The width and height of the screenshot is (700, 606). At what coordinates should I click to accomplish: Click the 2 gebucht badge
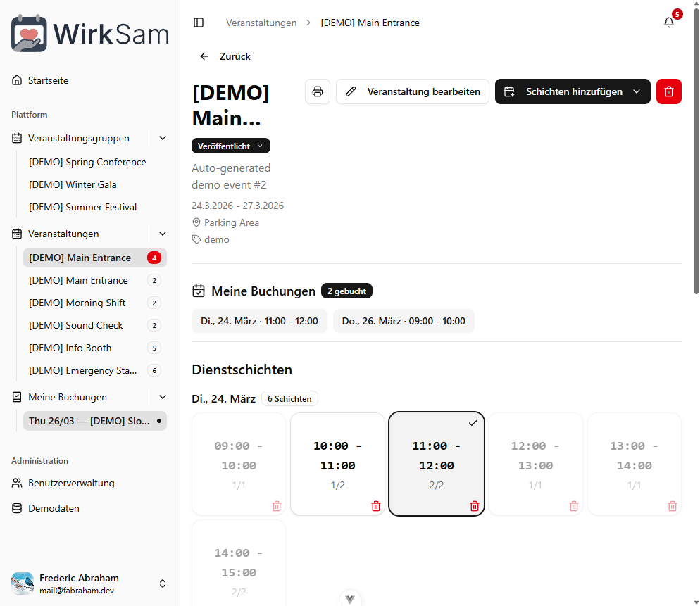coord(347,291)
